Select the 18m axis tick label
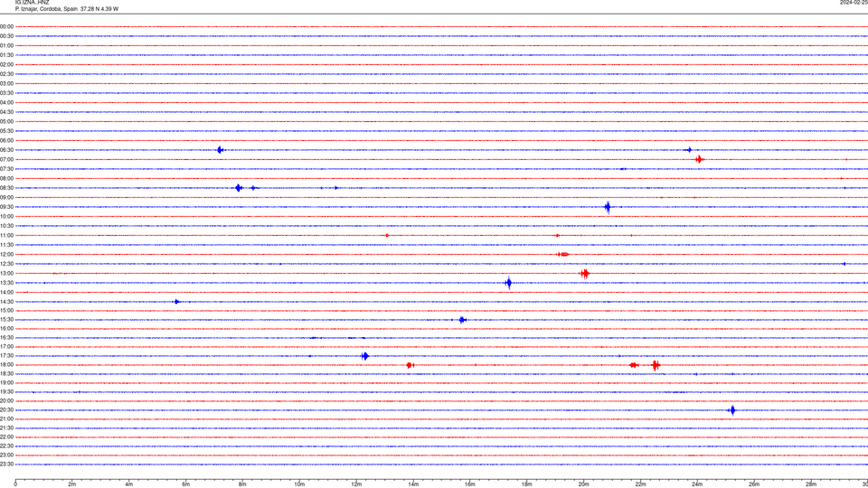The height and width of the screenshot is (488, 868). point(526,484)
